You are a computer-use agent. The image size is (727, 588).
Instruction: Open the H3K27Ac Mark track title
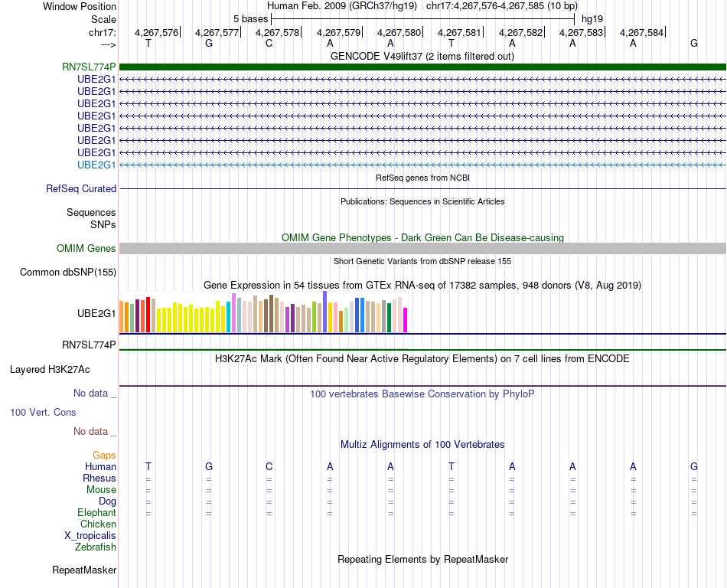tap(422, 359)
